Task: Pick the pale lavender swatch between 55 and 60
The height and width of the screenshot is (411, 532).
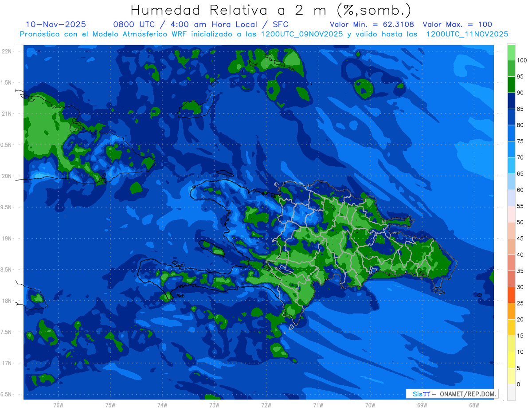Action: [x=511, y=198]
